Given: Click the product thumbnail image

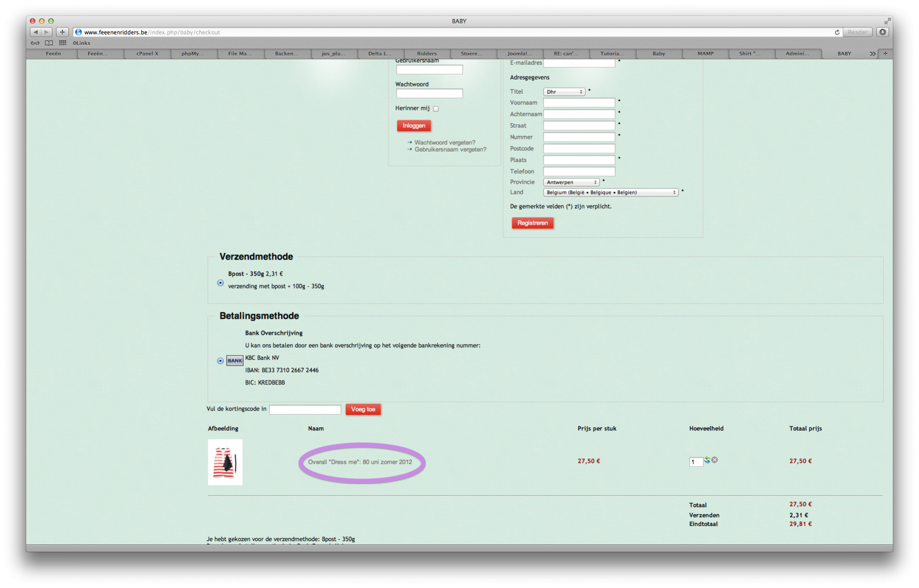Looking at the screenshot, I should click(225, 462).
